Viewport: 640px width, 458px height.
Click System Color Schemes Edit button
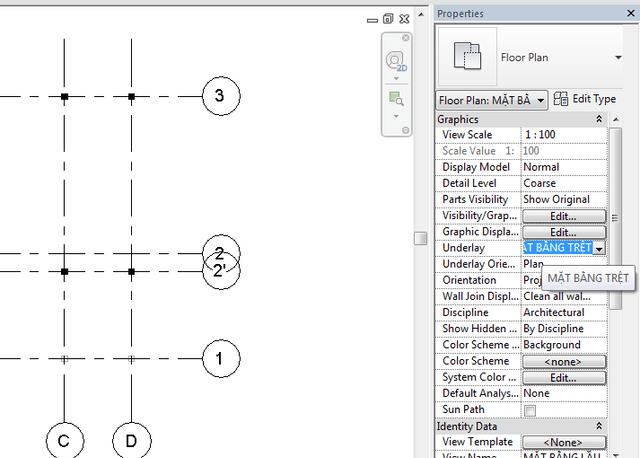(564, 378)
